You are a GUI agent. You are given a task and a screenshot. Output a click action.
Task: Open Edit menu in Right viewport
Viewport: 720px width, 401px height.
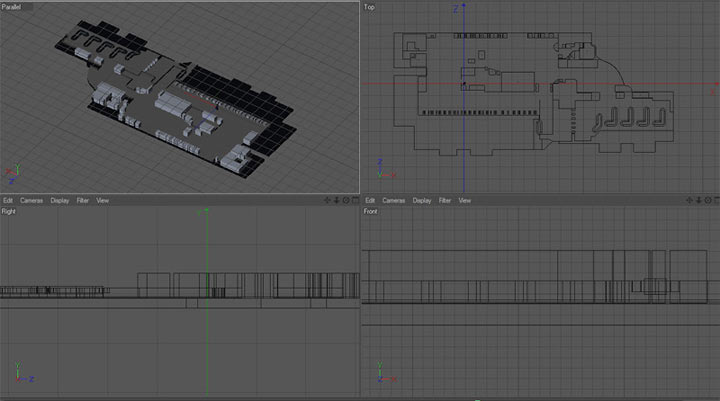click(8, 200)
